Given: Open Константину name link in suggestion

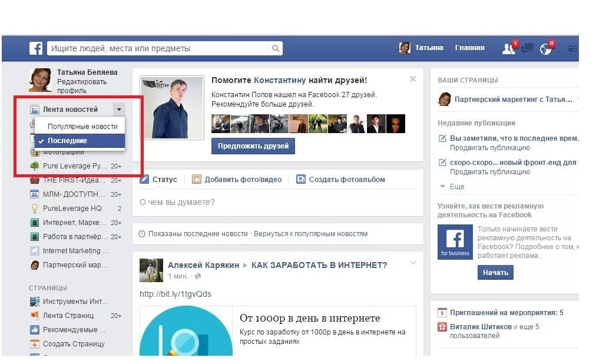Looking at the screenshot, I should tap(280, 80).
